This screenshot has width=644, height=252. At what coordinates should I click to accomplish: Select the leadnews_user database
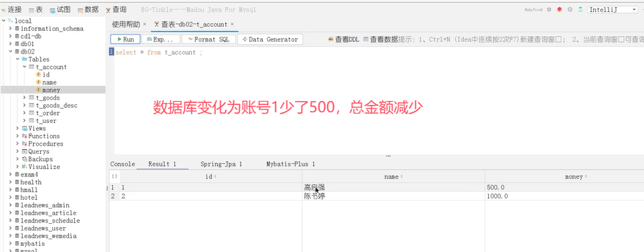(43, 229)
